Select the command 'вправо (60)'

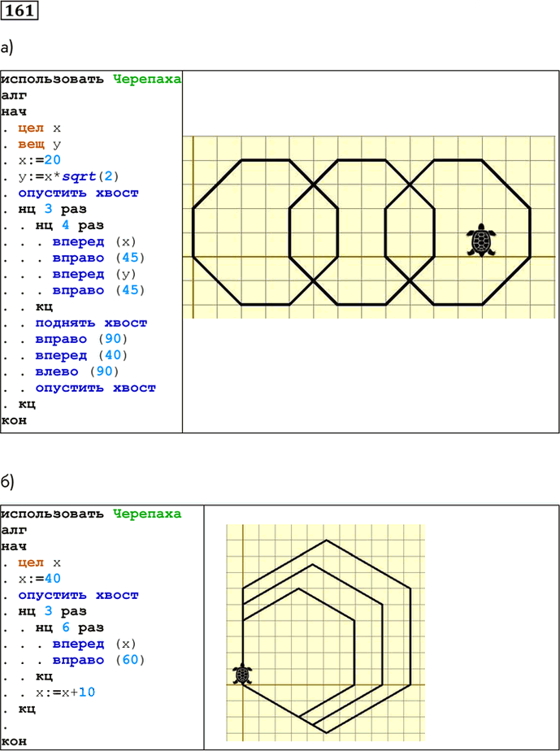(98, 660)
